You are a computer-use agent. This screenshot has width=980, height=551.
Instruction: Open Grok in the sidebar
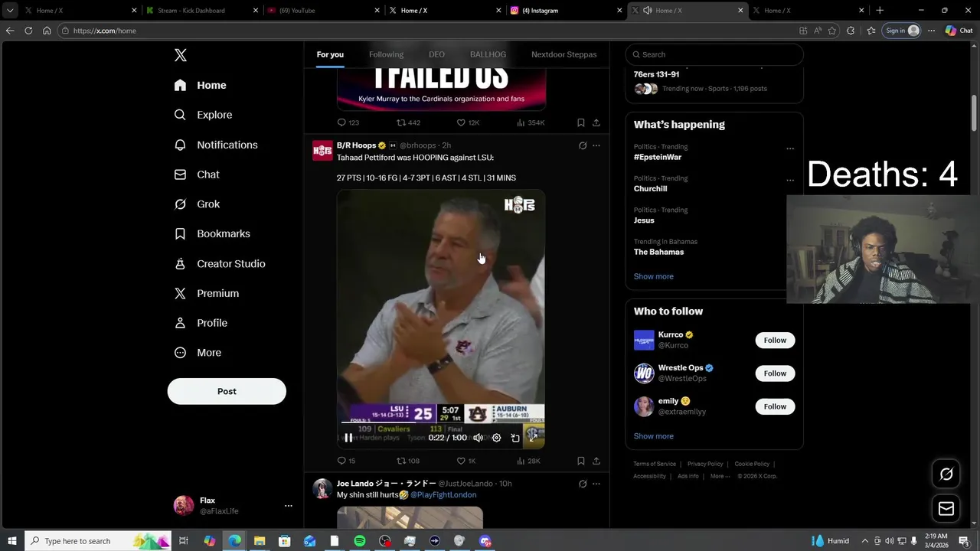point(198,204)
